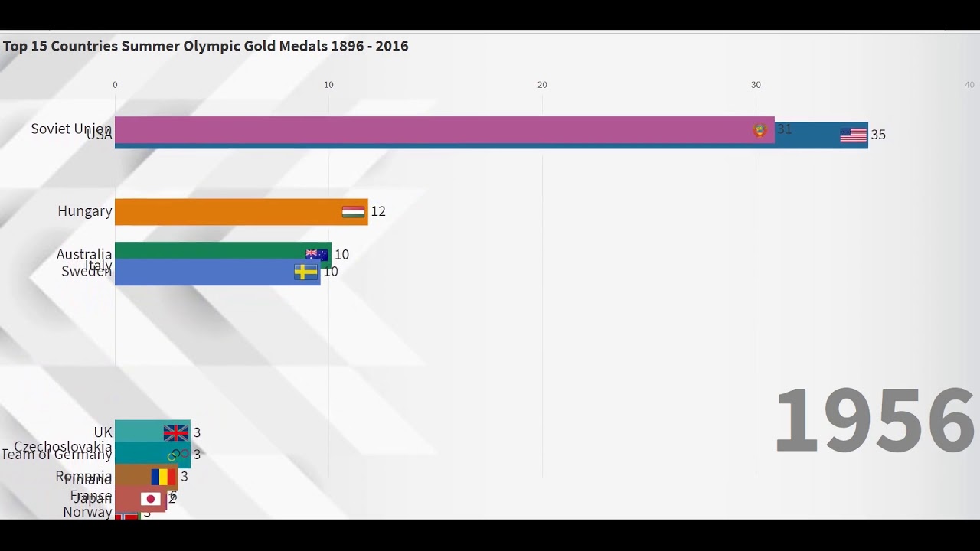
Task: Click the 'Norway' country label
Action: coord(87,512)
